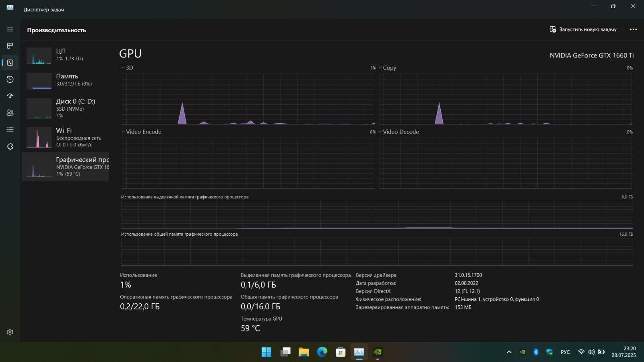
Task: Click the NVIDIA system tray icon
Action: pos(522,352)
